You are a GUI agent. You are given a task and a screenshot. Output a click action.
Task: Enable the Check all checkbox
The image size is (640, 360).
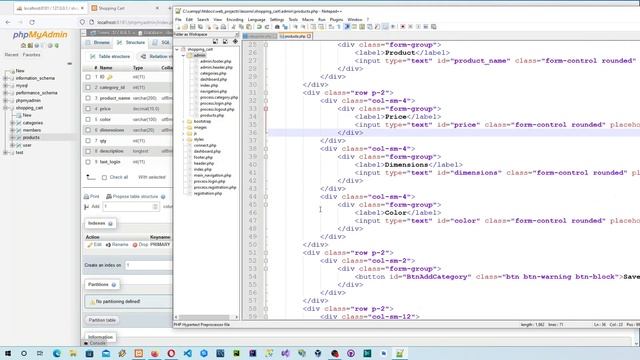(104, 178)
